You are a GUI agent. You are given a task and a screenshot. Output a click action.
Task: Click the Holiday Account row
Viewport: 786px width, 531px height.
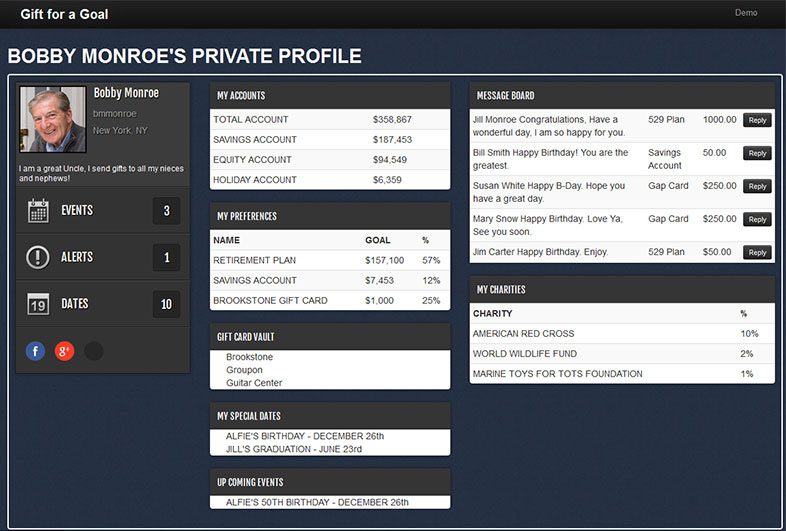coord(330,180)
